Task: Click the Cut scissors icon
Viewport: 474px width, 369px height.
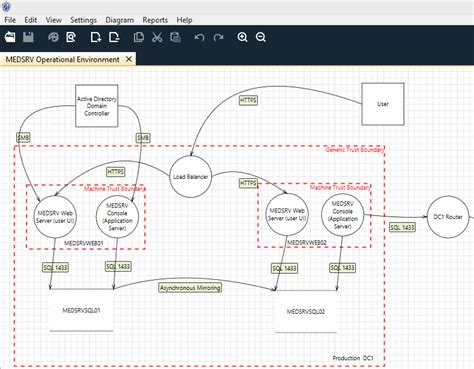Action: [157, 37]
